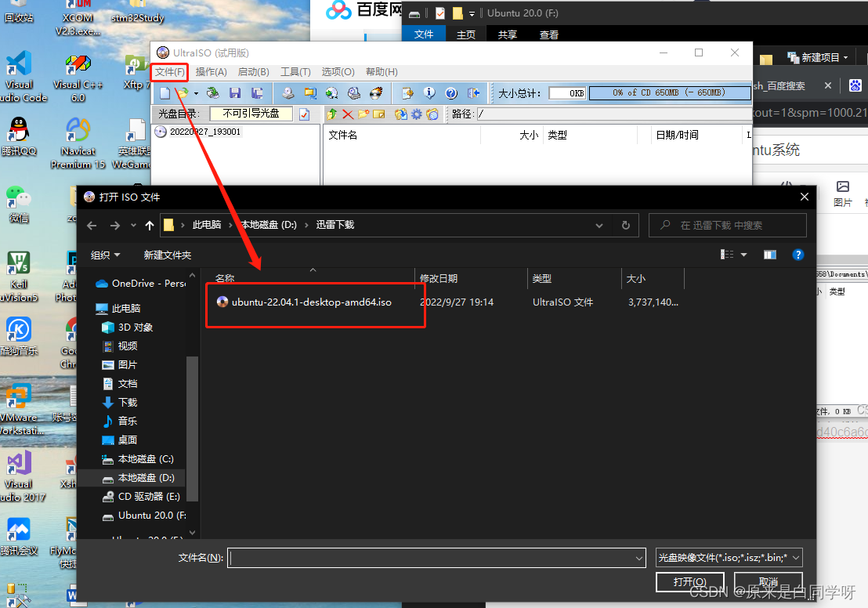
Task: Click the Save floppy icon in UltraISO
Action: [x=235, y=93]
